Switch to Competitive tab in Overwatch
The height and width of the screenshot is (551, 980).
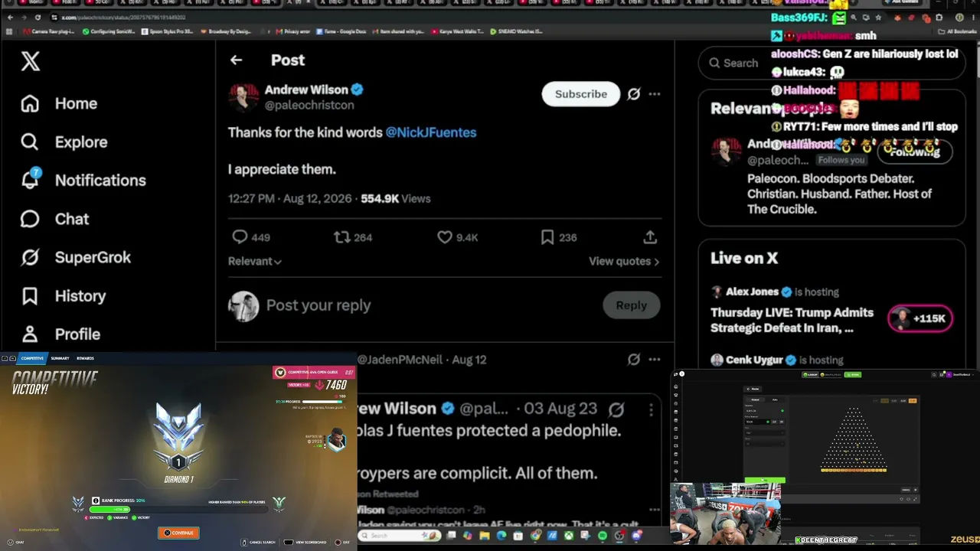click(x=32, y=358)
